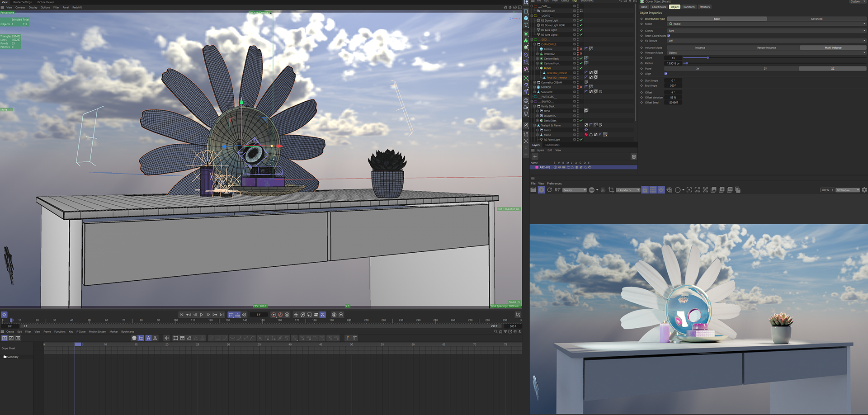Set Instance Mode to Instance
868x415 pixels.
700,47
